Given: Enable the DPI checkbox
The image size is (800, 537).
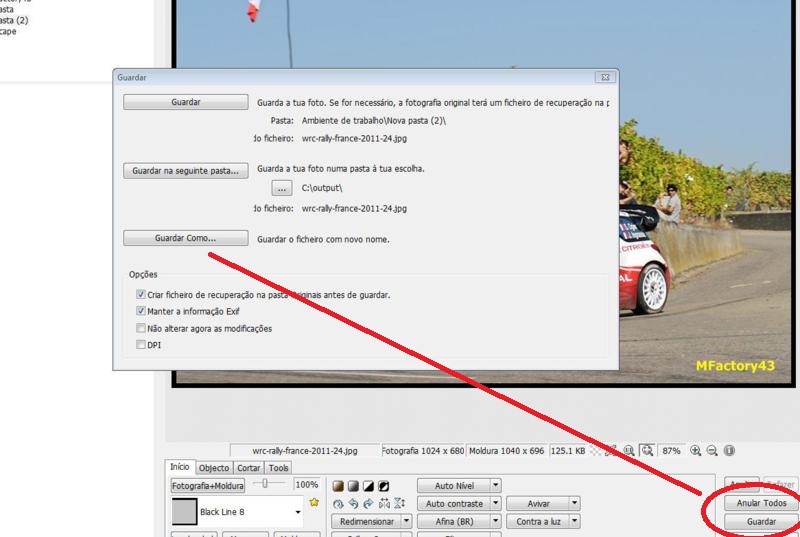Looking at the screenshot, I should tap(141, 344).
